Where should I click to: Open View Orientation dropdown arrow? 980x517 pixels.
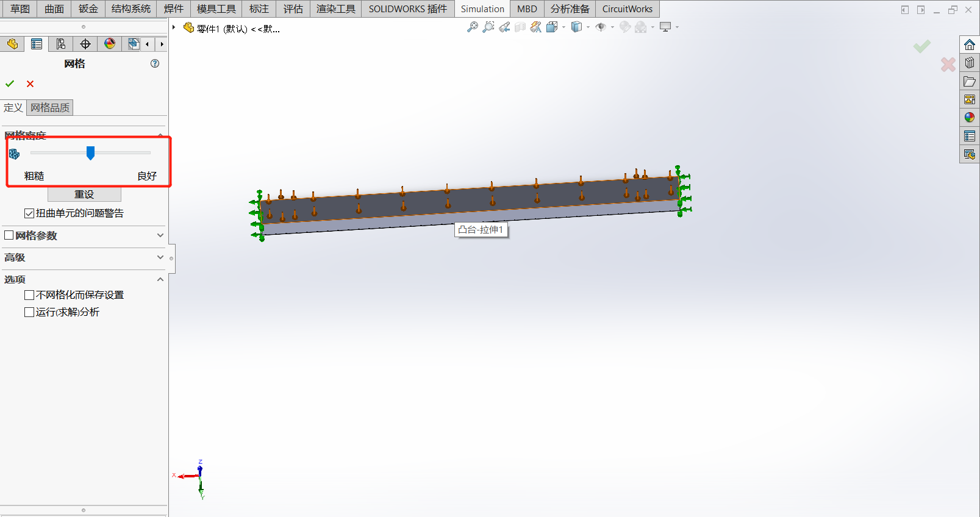(x=563, y=27)
